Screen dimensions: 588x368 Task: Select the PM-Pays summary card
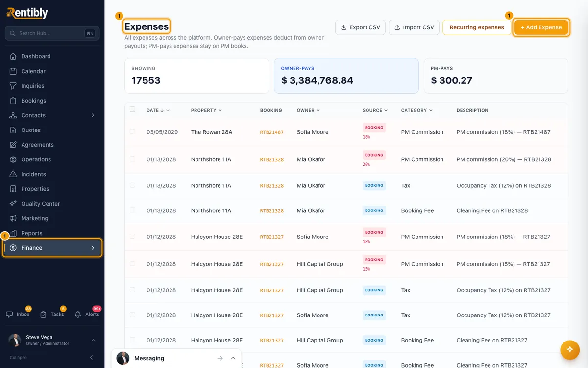click(x=496, y=76)
